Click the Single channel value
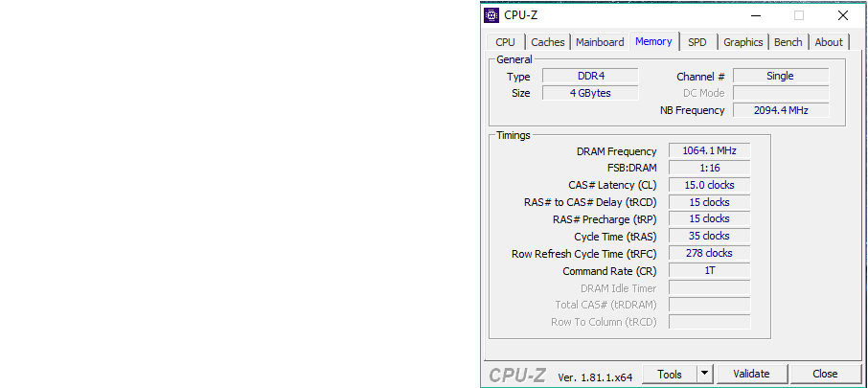 781,76
